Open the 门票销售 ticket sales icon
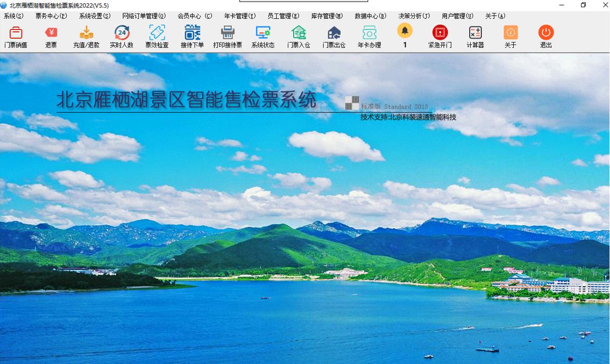Viewport: 610px width, 364px height. point(16,36)
